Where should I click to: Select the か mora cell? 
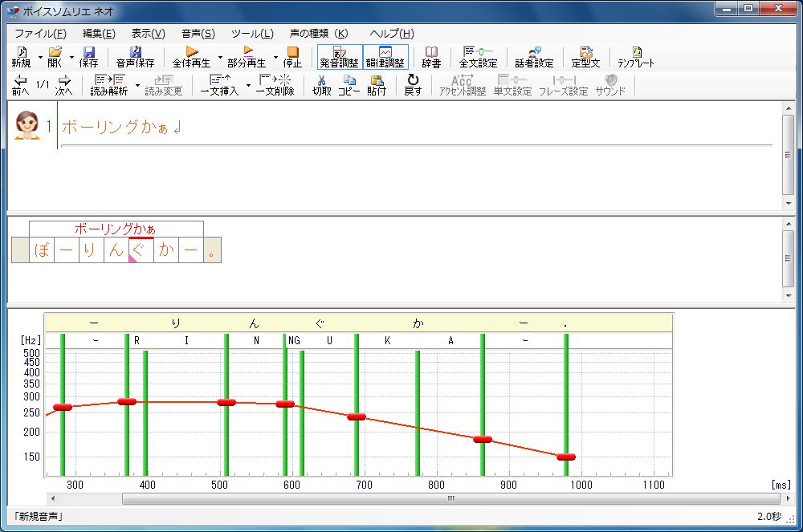click(166, 250)
